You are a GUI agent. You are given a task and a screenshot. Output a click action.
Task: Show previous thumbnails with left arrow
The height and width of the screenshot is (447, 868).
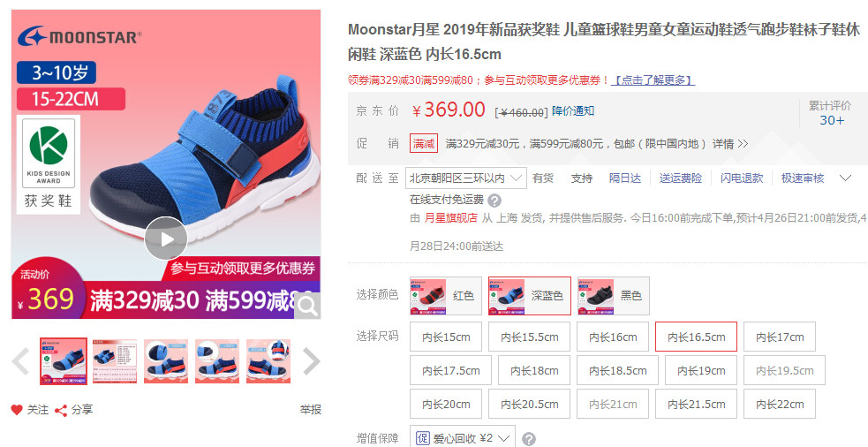click(x=21, y=361)
